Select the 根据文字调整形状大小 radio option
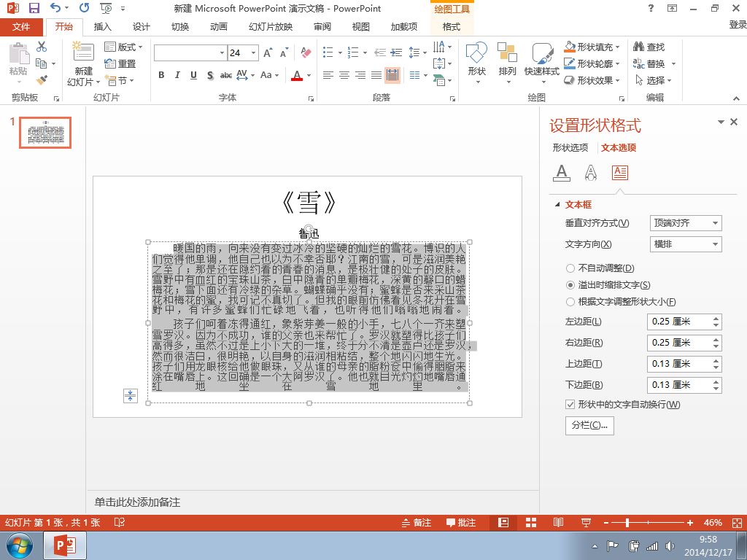This screenshot has height=560, width=747. point(570,302)
